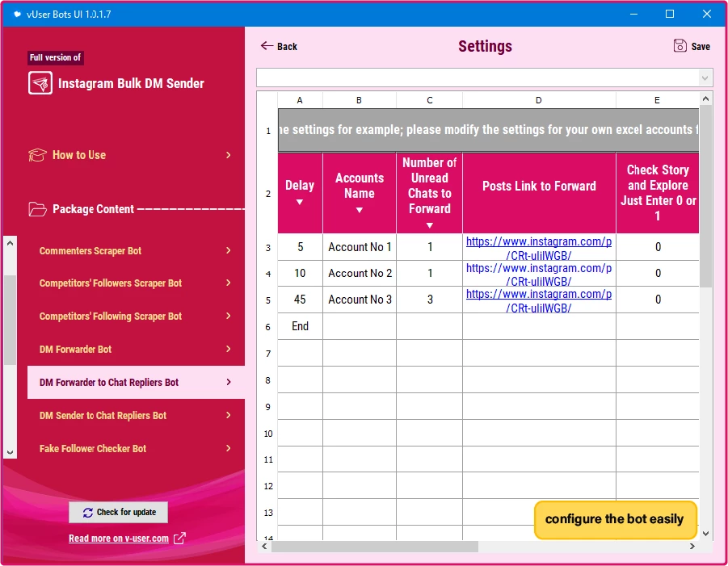728x566 pixels.
Task: Select DM Forwarder to Chat Repliers Bot
Action: tap(136, 382)
